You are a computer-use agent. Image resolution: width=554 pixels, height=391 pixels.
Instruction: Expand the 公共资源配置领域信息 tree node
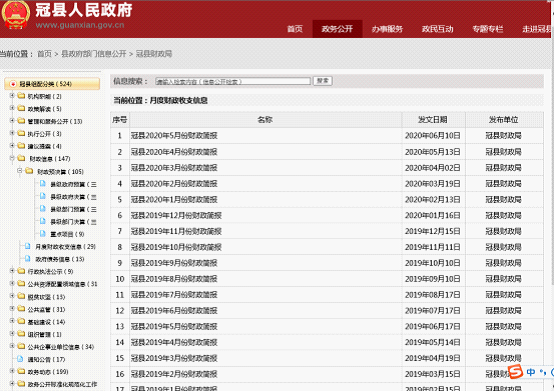[x=12, y=283]
